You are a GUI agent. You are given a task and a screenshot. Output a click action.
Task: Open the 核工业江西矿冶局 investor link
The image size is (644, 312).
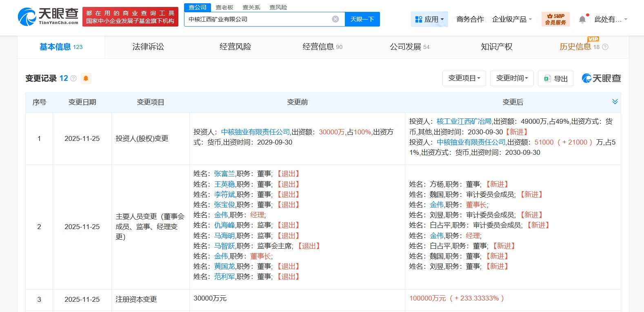point(464,121)
